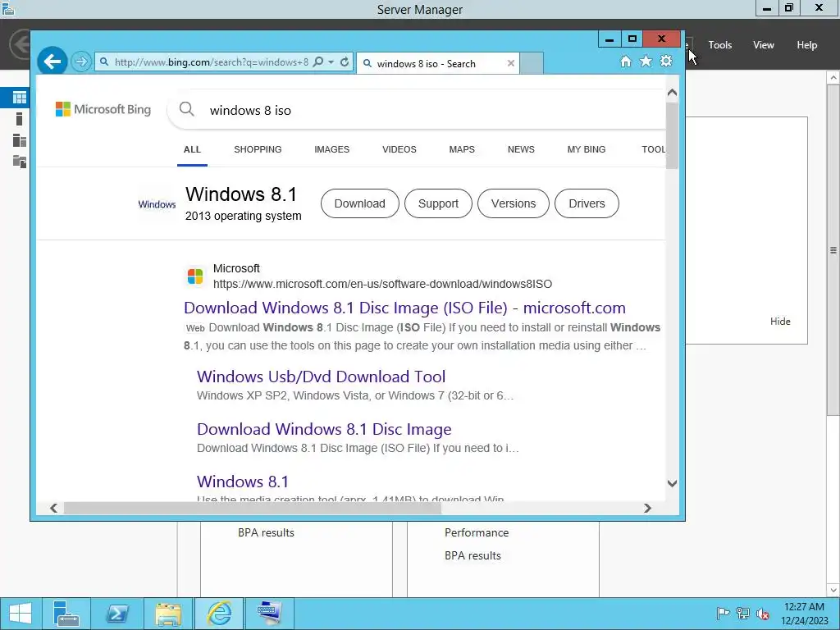Click the muted volume tray icon
Screen dimensions: 840x630
pos(763,614)
